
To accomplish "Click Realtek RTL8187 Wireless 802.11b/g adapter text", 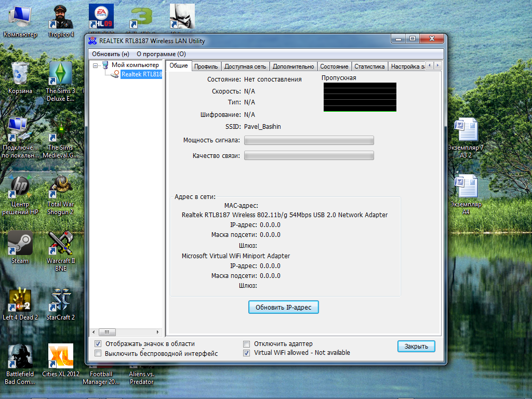I will pyautogui.click(x=285, y=215).
